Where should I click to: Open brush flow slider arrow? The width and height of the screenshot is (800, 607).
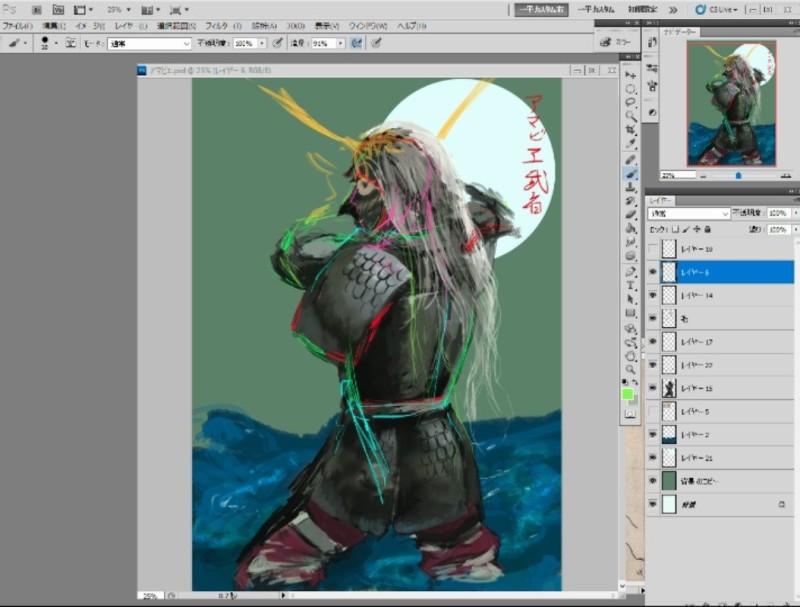click(340, 44)
